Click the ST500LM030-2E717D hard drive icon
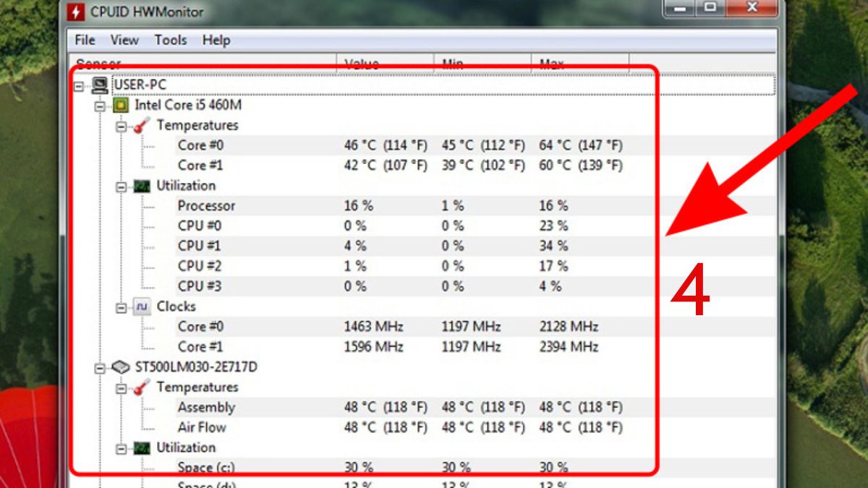 click(x=121, y=368)
